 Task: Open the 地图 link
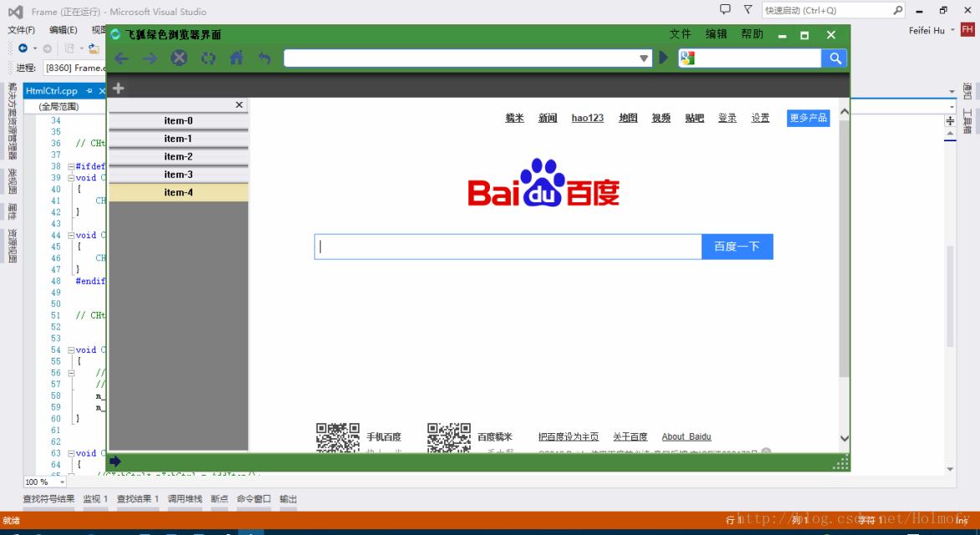pyautogui.click(x=628, y=118)
